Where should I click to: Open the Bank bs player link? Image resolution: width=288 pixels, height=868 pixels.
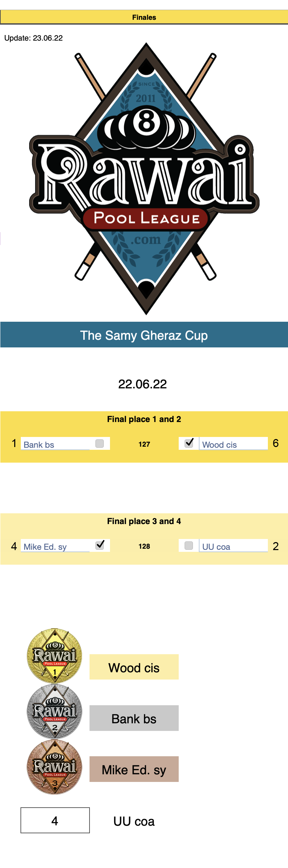click(x=39, y=445)
